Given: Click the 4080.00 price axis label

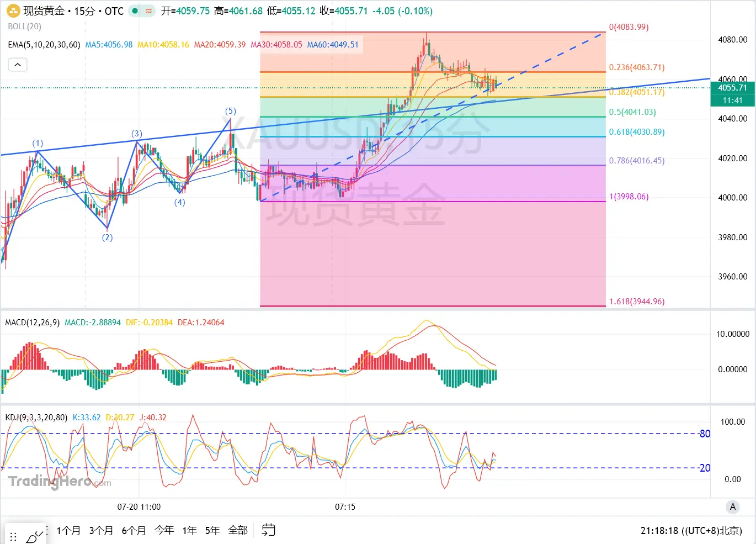Looking at the screenshot, I should pos(733,40).
